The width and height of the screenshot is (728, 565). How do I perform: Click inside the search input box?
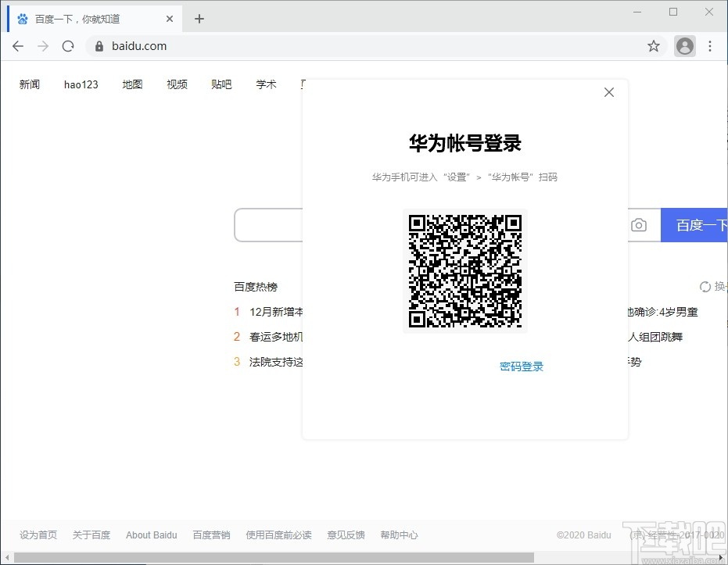[x=266, y=225]
